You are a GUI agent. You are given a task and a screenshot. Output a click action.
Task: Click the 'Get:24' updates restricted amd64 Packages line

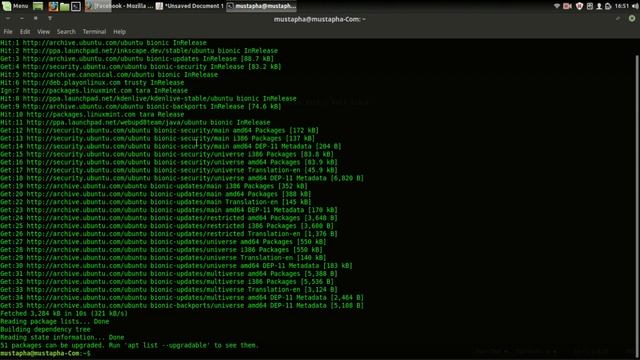[169, 218]
